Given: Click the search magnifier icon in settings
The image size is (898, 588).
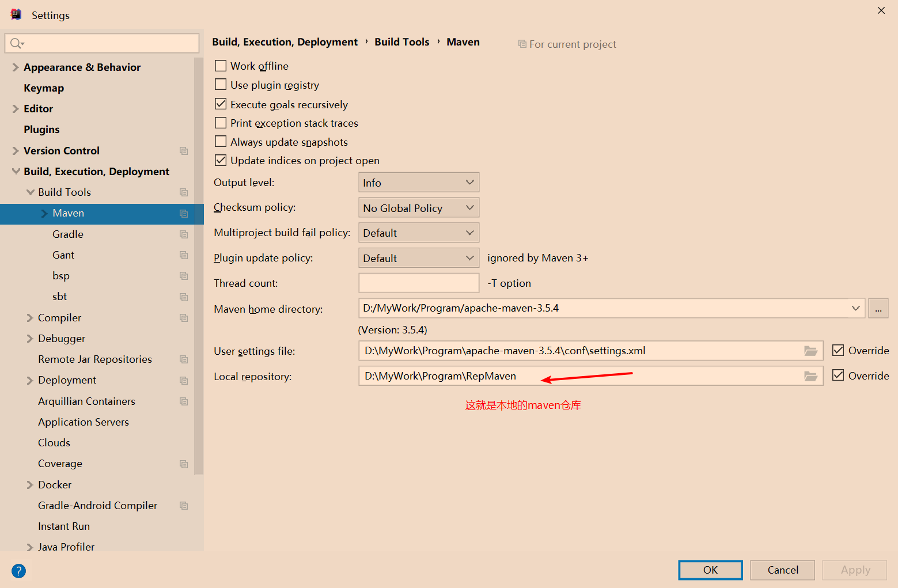Looking at the screenshot, I should tap(16, 43).
